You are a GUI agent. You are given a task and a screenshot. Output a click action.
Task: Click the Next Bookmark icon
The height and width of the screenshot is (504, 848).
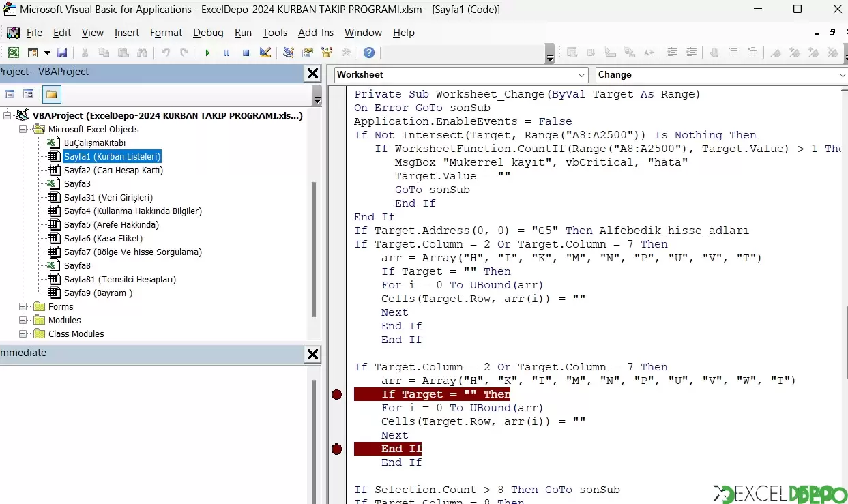[x=794, y=53]
